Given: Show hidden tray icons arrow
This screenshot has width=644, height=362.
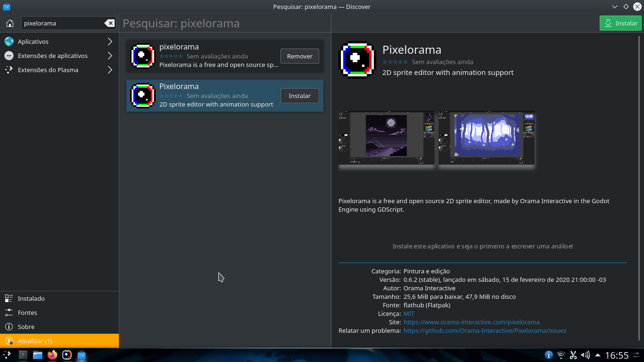Looking at the screenshot, I should 597,355.
